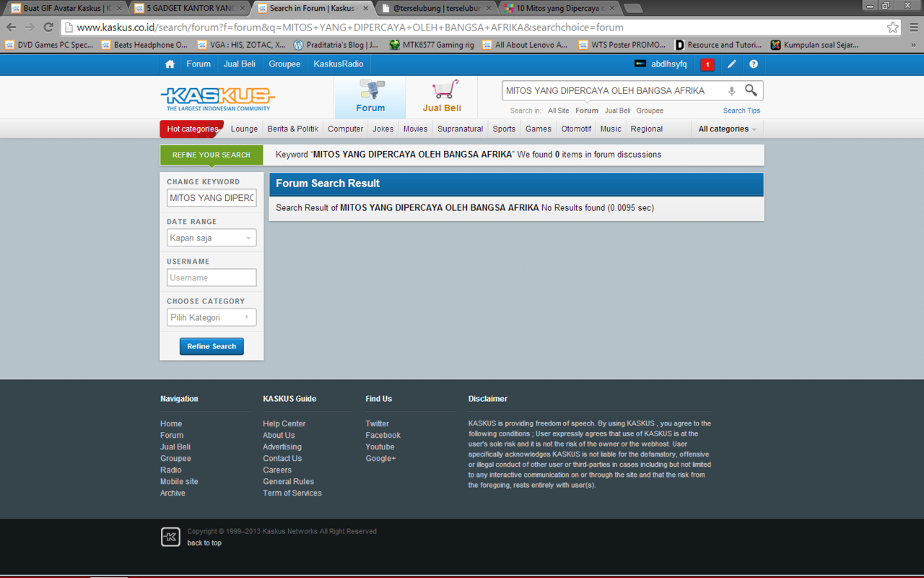This screenshot has width=924, height=578.
Task: Click Forum in top blue bar
Action: coord(199,64)
